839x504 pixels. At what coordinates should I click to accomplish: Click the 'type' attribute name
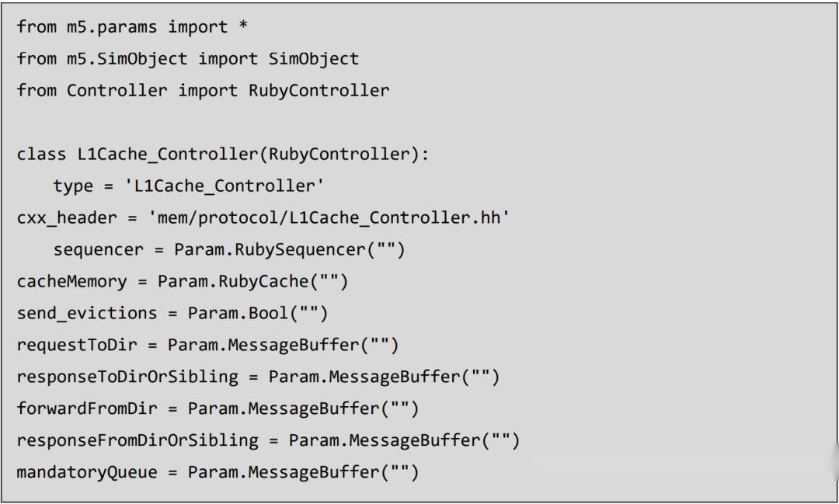pos(72,186)
